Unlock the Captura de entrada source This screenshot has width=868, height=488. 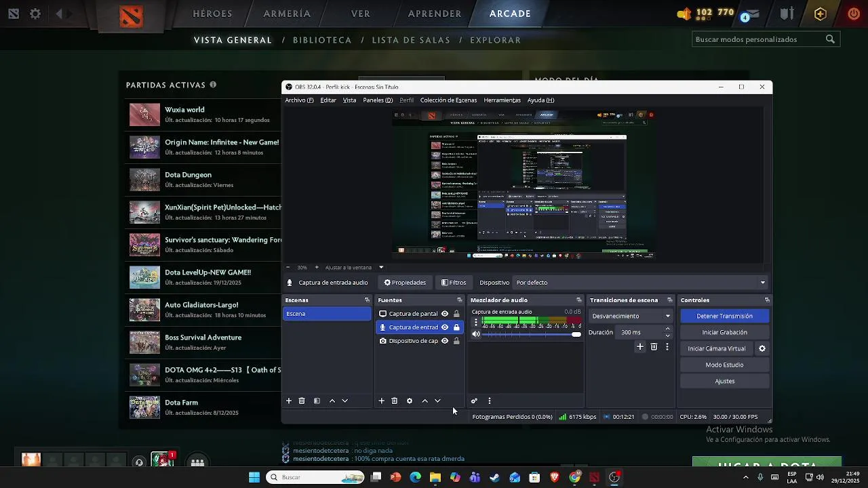(x=456, y=327)
